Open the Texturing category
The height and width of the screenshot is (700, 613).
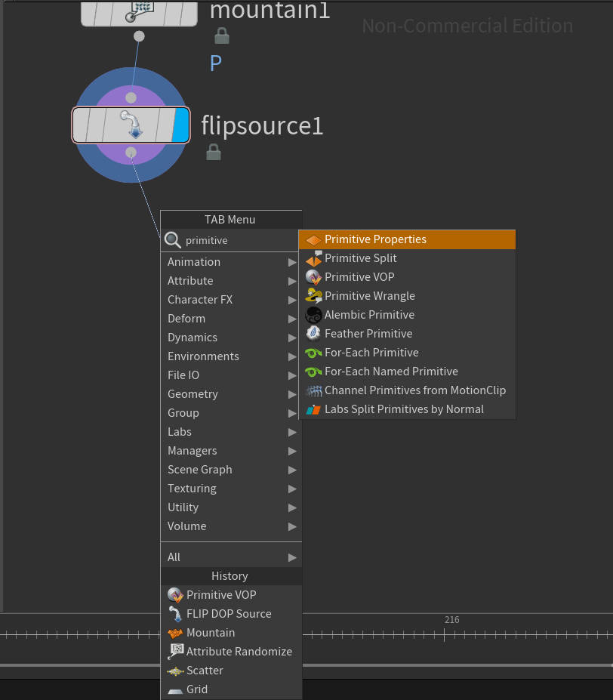231,489
